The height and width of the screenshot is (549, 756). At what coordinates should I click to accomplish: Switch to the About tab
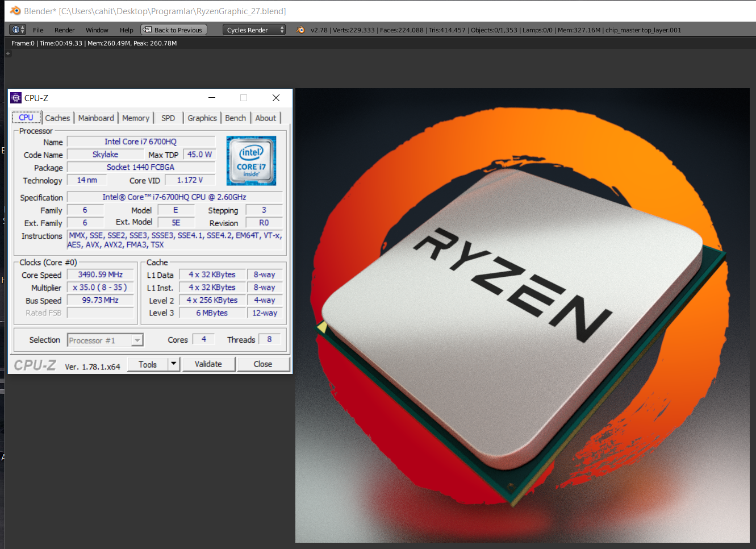266,118
